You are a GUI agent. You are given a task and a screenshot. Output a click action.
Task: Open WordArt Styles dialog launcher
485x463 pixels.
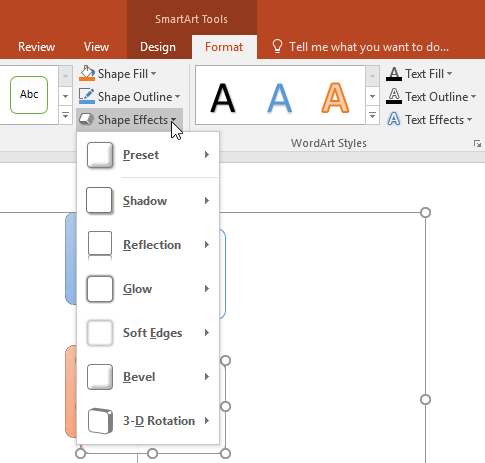tap(477, 144)
